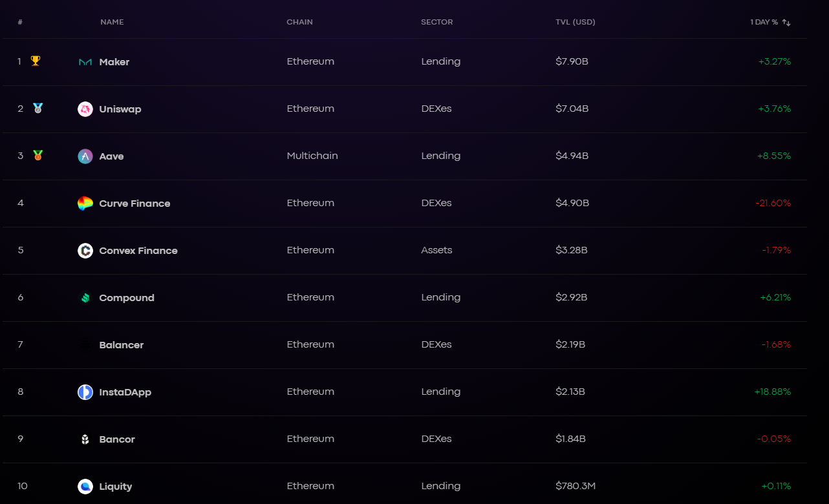Open the Balancer protocol link
Viewport: 829px width, 504px height.
122,345
